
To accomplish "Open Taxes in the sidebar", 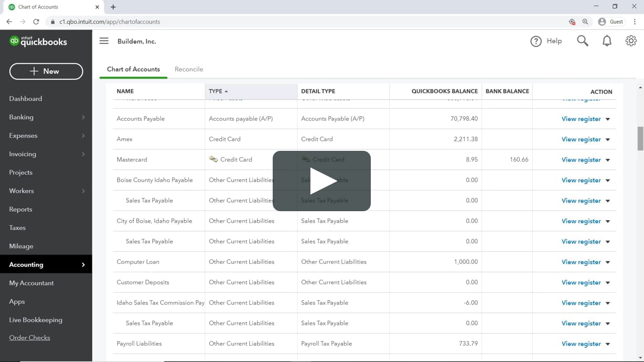I will [x=17, y=228].
